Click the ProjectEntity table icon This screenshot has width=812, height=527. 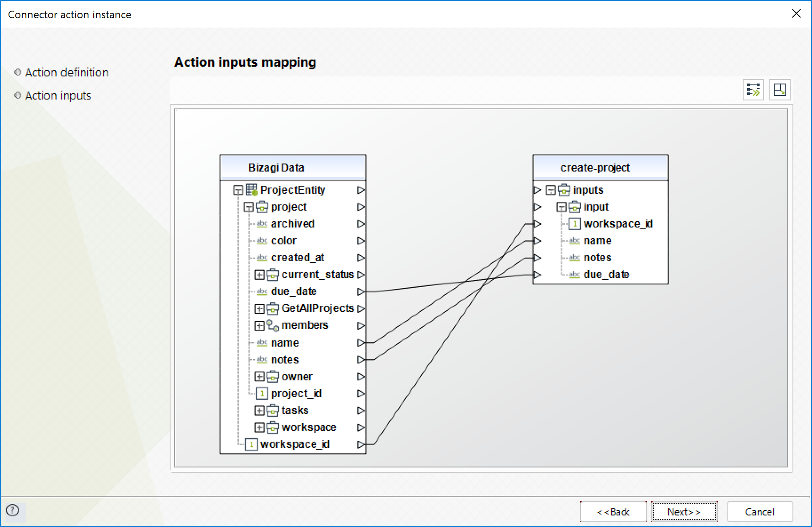(x=252, y=190)
